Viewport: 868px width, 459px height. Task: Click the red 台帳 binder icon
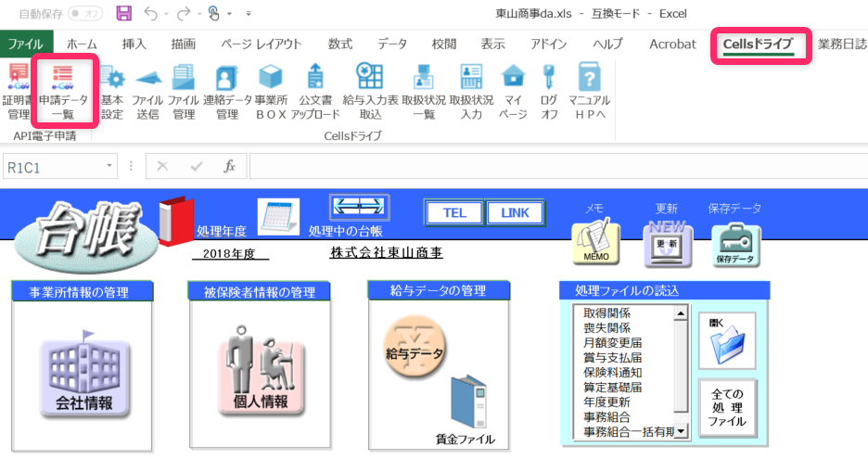176,221
